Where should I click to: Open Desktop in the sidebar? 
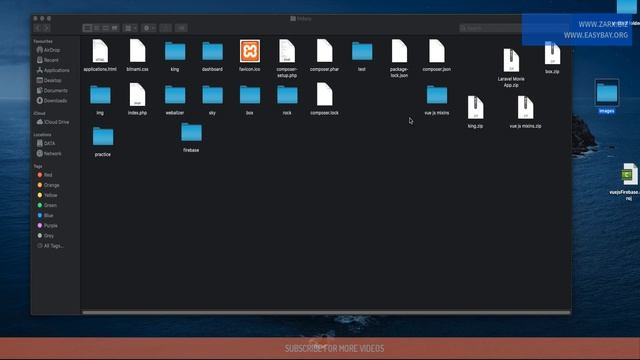pyautogui.click(x=49, y=80)
